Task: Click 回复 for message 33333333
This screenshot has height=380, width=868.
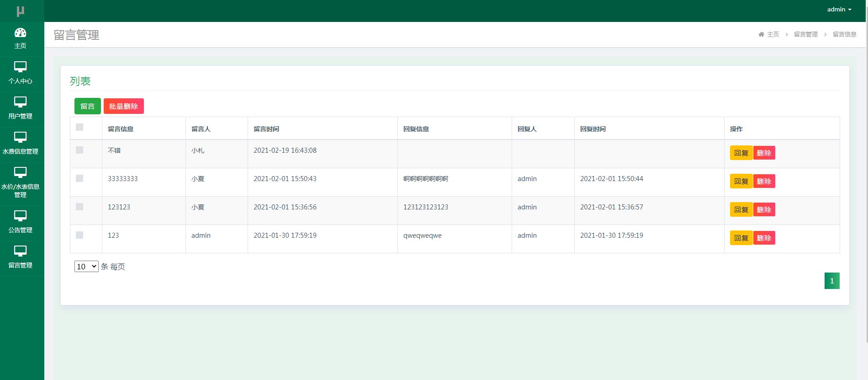Action: 741,181
